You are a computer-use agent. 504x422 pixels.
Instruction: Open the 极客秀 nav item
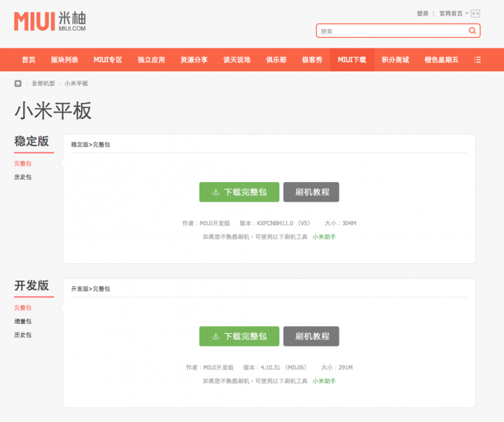(x=311, y=59)
